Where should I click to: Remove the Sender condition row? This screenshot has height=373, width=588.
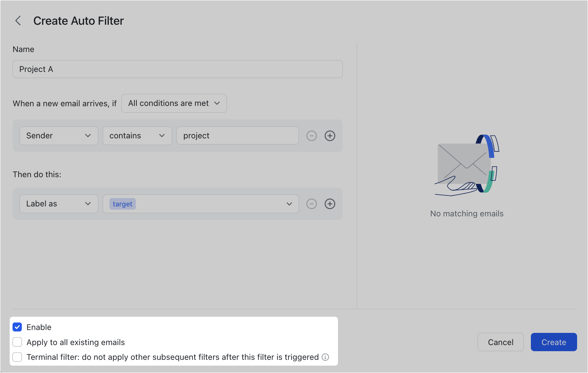311,136
